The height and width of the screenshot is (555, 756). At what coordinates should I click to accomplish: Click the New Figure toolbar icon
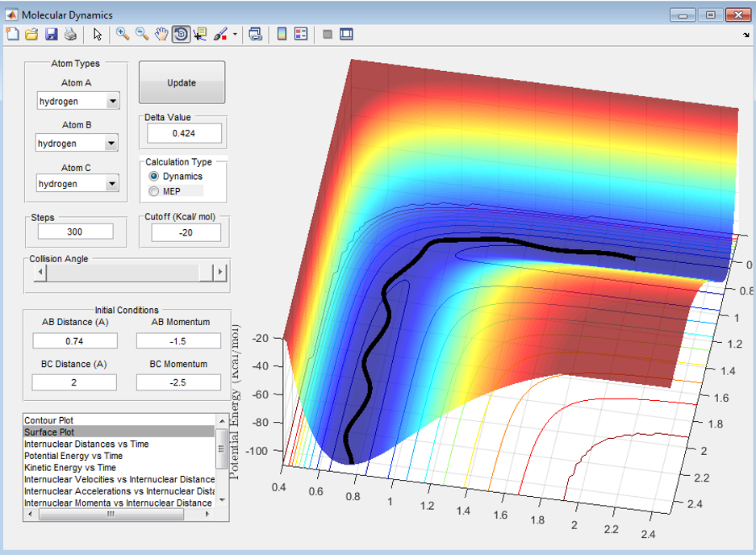(x=12, y=34)
